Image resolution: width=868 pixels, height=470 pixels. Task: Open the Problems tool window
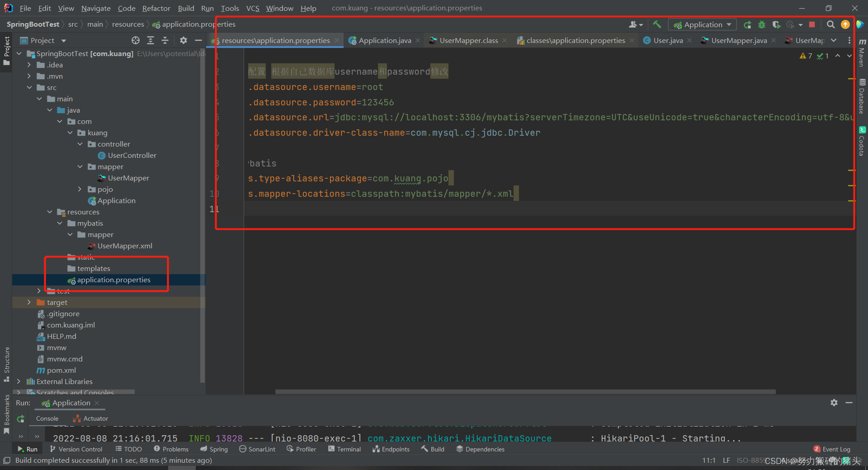pyautogui.click(x=171, y=449)
